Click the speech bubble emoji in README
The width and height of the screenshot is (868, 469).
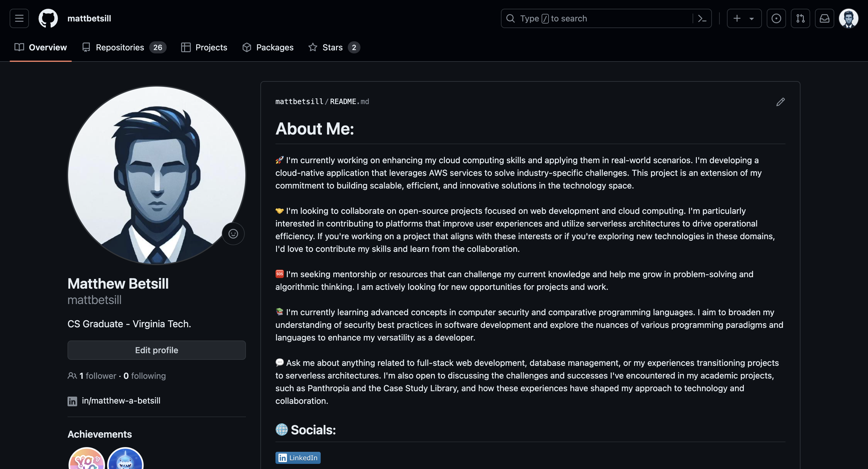click(x=279, y=363)
